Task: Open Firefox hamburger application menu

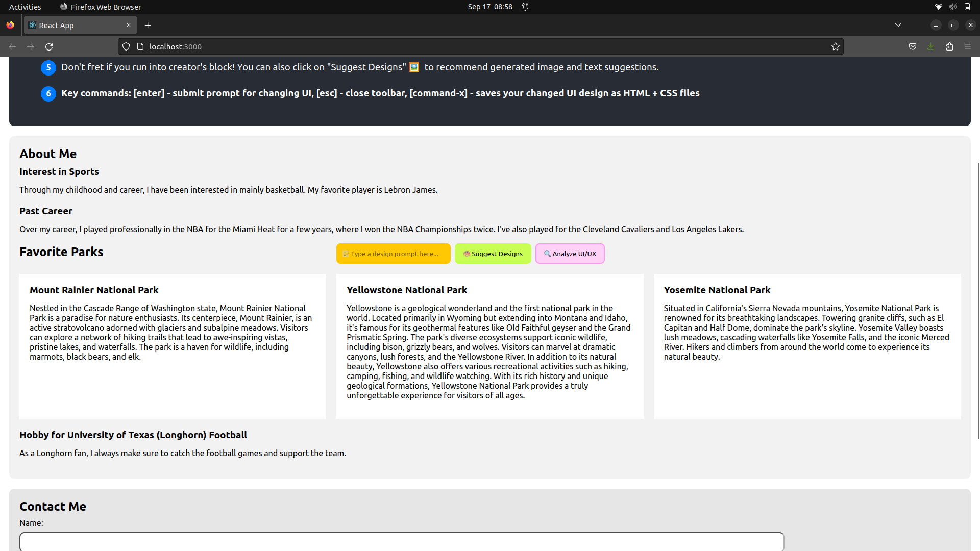Action: [968, 46]
